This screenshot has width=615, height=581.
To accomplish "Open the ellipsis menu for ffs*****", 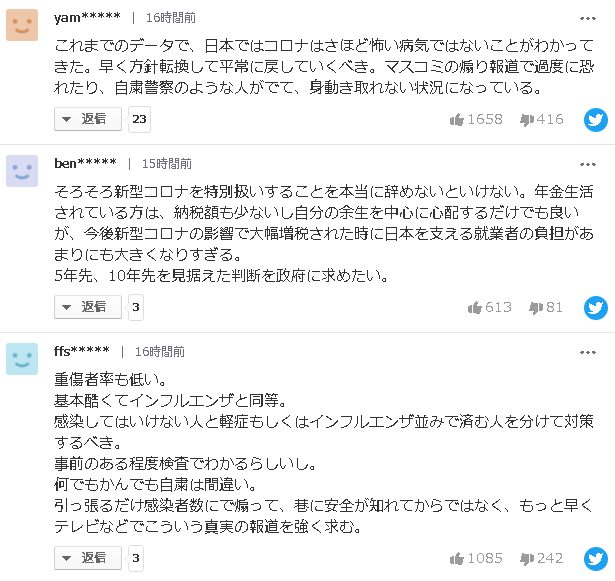I will 587,352.
